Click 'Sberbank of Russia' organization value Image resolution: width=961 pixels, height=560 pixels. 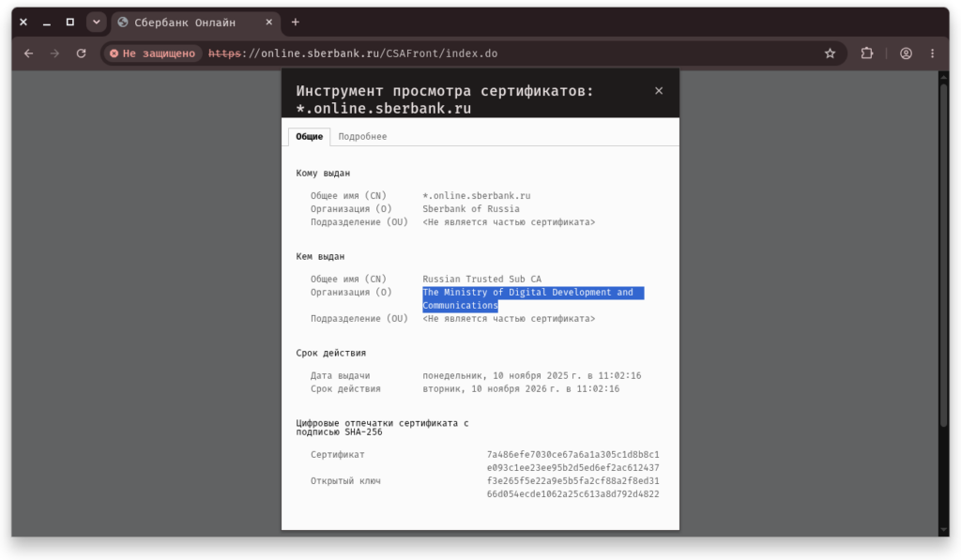click(471, 209)
